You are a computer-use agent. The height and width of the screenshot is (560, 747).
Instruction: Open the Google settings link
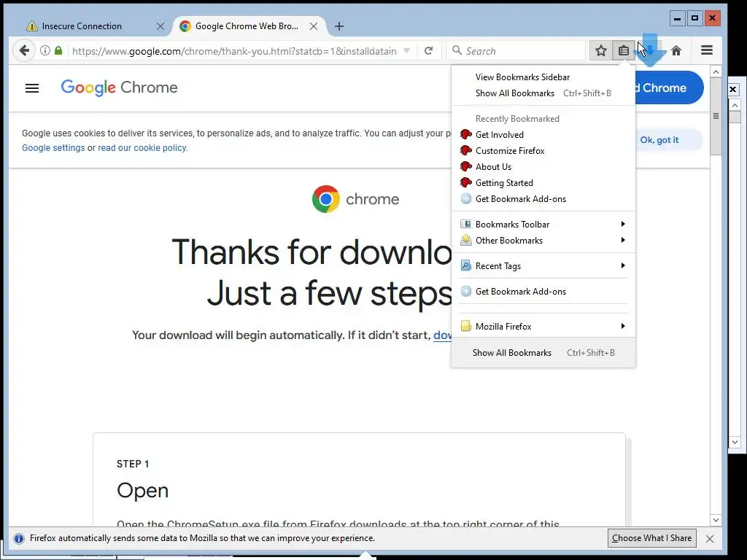[x=53, y=148]
